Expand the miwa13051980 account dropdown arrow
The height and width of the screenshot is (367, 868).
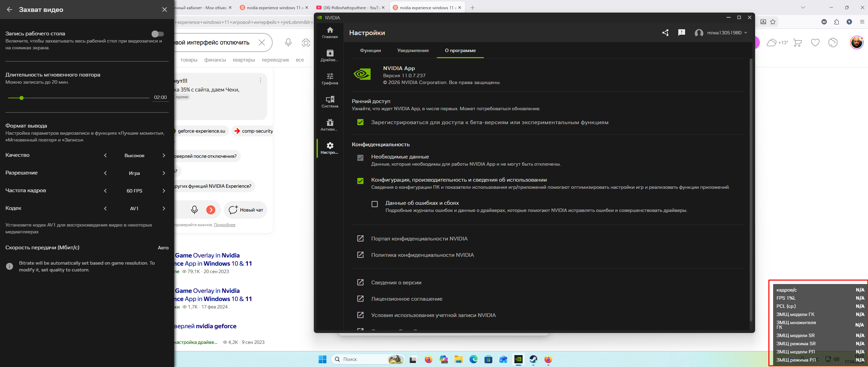(746, 33)
